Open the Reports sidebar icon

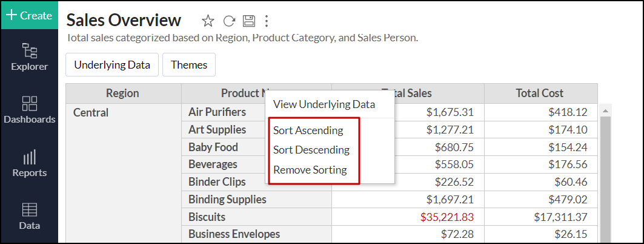(x=29, y=163)
